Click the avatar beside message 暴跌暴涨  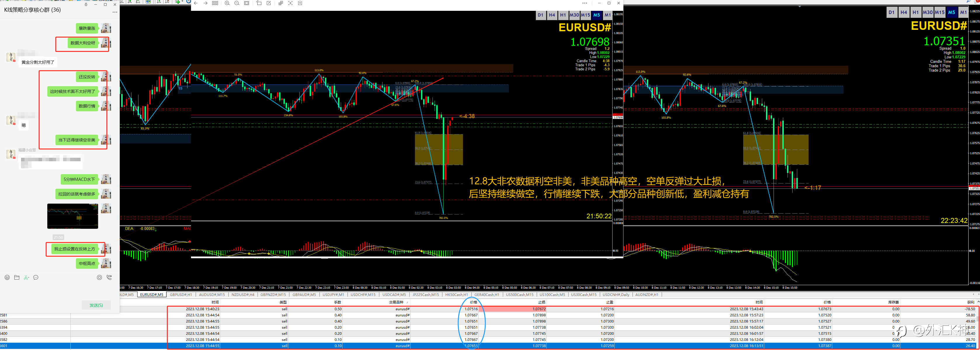[x=106, y=28]
